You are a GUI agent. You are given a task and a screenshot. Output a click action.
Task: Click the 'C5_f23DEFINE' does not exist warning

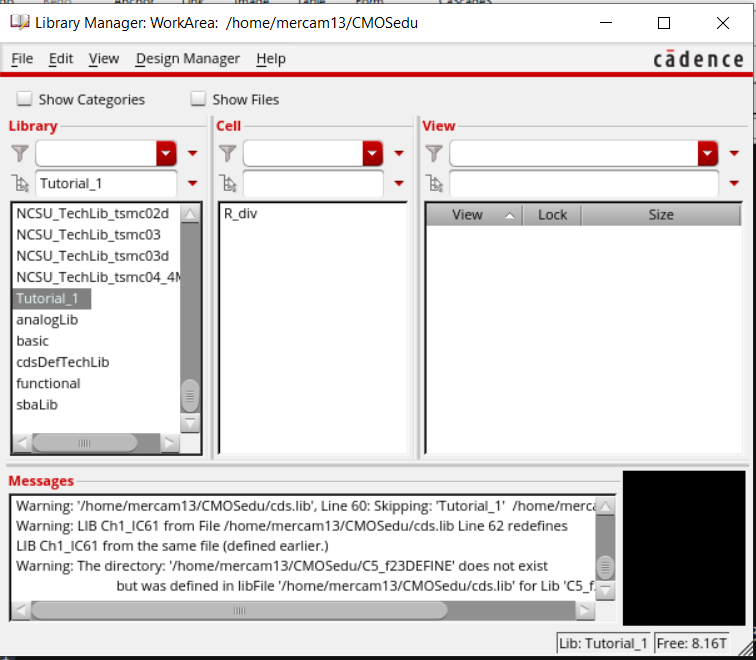[x=282, y=566]
